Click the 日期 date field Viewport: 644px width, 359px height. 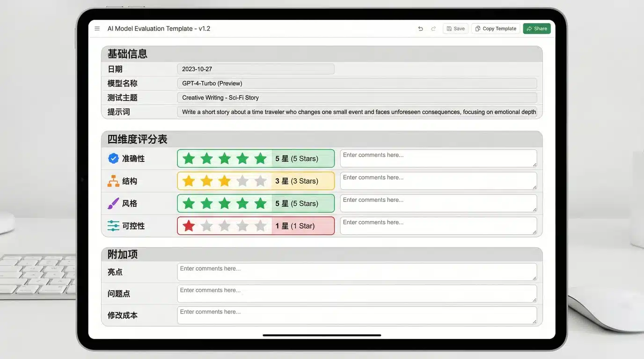(256, 69)
